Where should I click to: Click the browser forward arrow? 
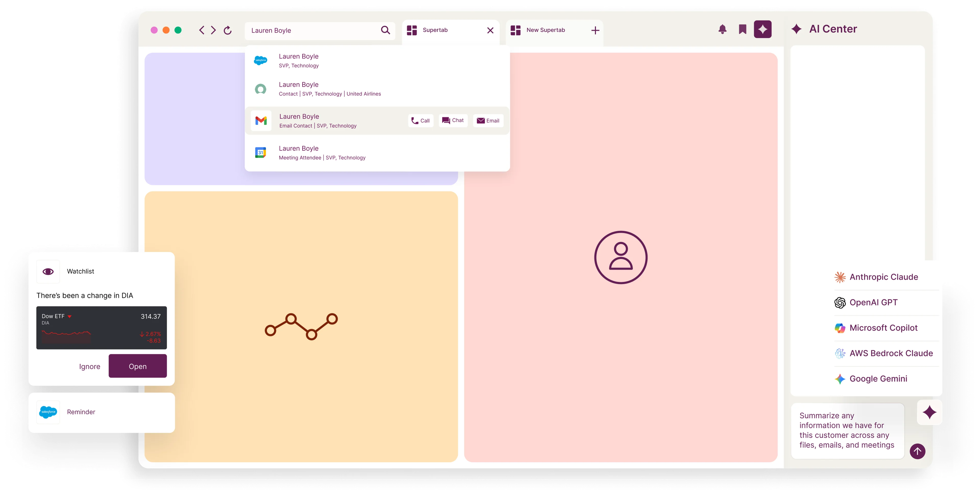pyautogui.click(x=213, y=30)
